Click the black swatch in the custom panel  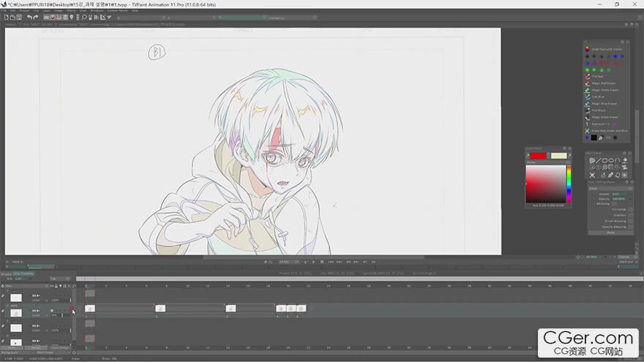[594, 138]
